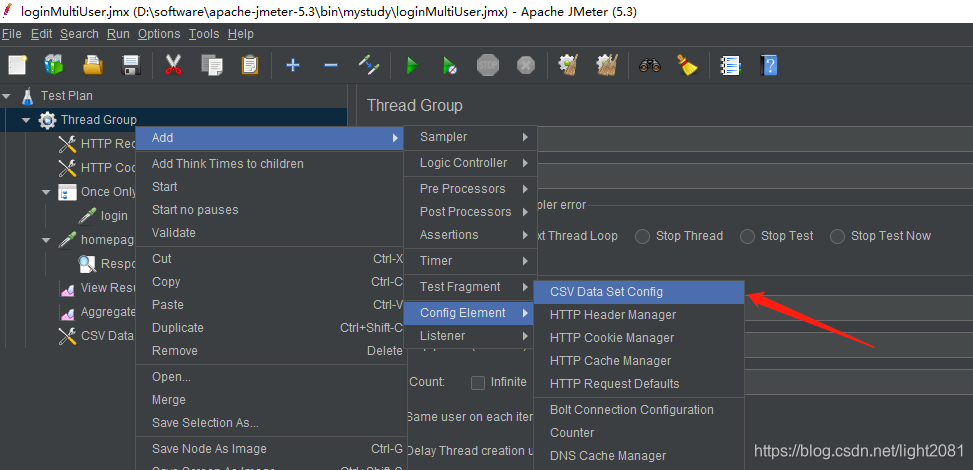973x470 pixels.
Task: Collapse the Once Only controller node
Action: (46, 192)
